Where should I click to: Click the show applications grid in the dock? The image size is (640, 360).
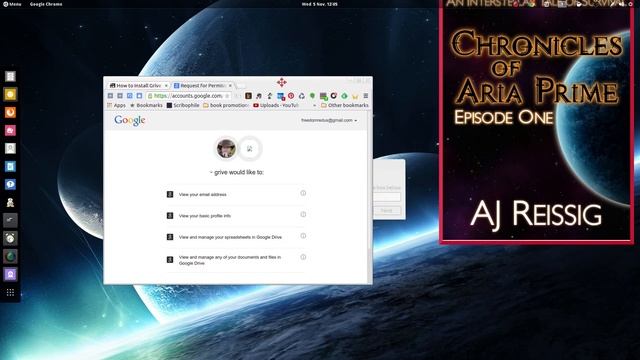pyautogui.click(x=10, y=292)
